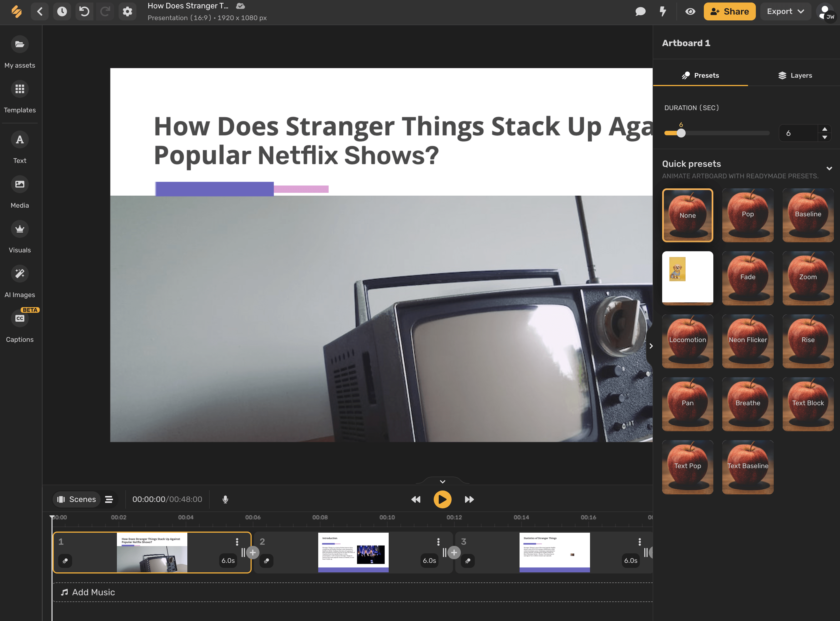
Task: Open My assets panel
Action: click(20, 53)
